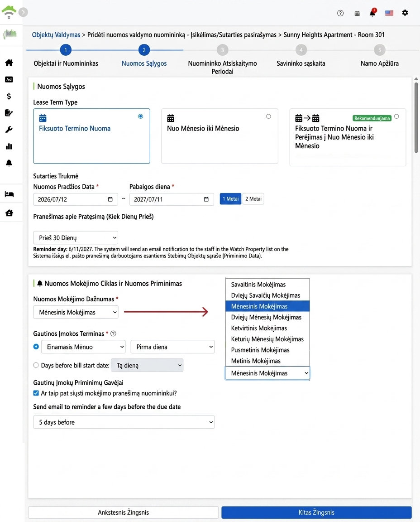
Task: Change language via the US flag icon
Action: coord(389,13)
